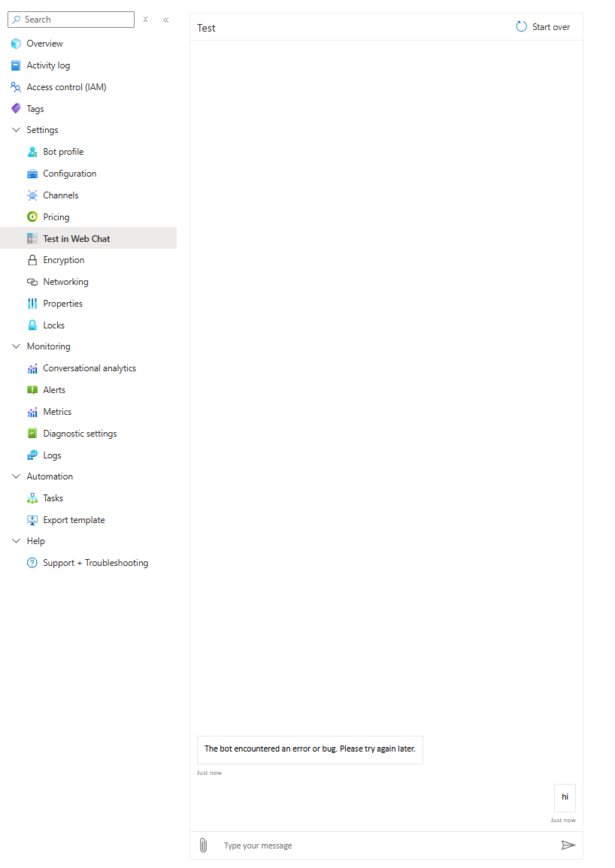Image resolution: width=615 pixels, height=868 pixels.
Task: Click the Logs icon in Monitoring
Action: click(x=32, y=455)
